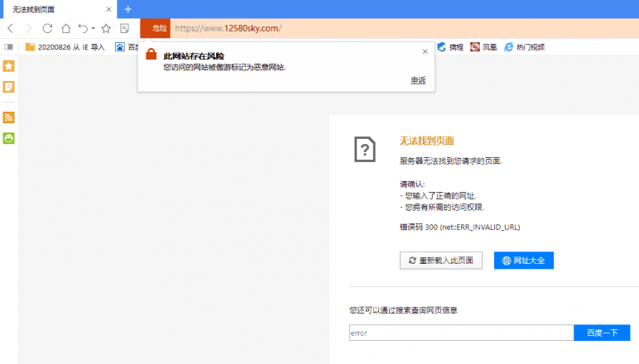Go back to the previous page
The image size is (639, 364).
[11, 28]
